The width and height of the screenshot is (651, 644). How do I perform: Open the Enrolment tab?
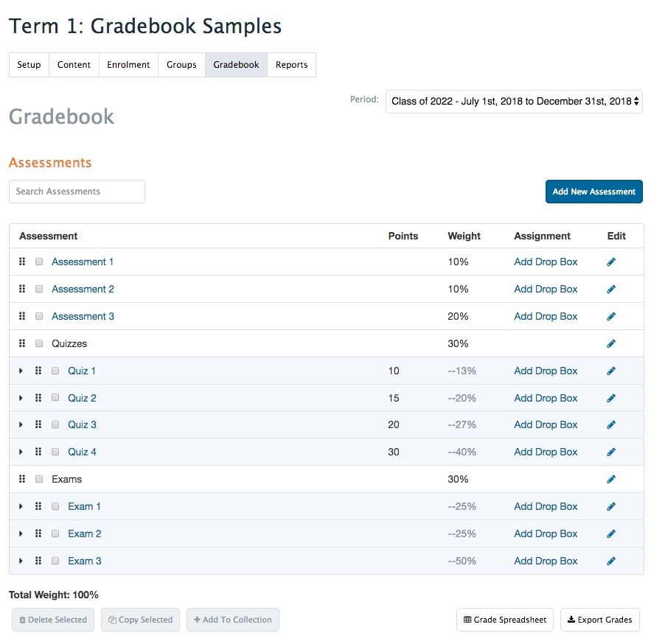[x=128, y=65]
